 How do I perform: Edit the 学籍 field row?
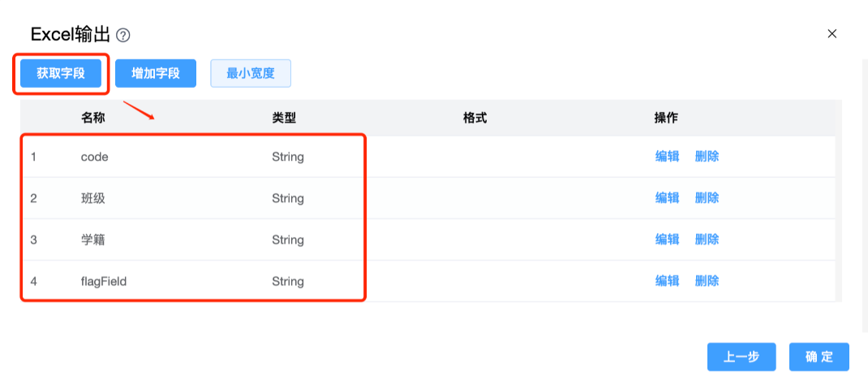click(x=667, y=240)
